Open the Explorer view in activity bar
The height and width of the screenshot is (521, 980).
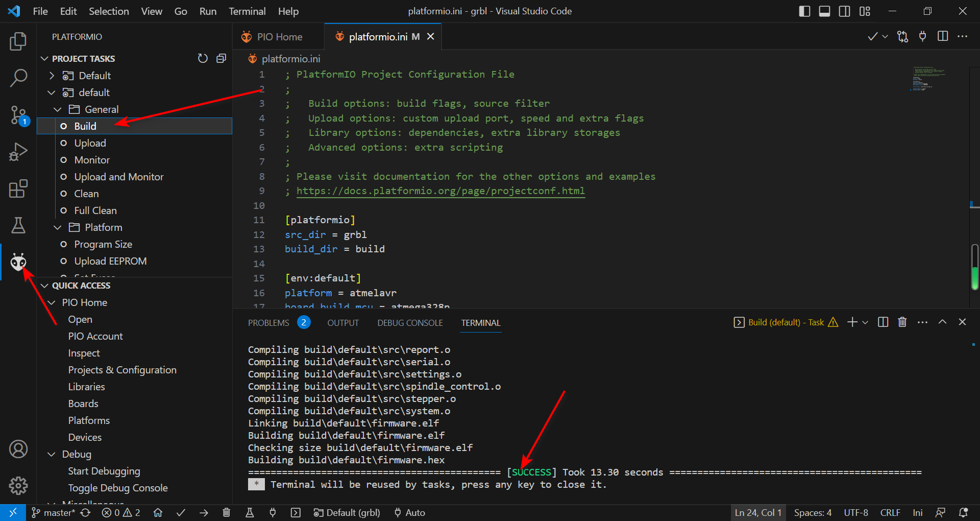click(x=18, y=41)
